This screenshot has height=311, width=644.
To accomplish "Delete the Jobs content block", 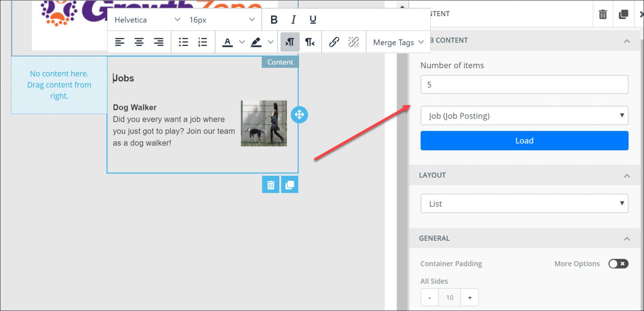I will (x=270, y=185).
